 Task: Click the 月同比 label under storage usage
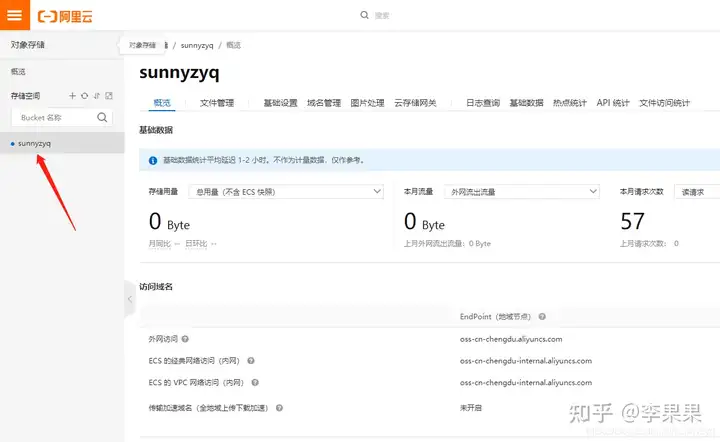pyautogui.click(x=160, y=244)
